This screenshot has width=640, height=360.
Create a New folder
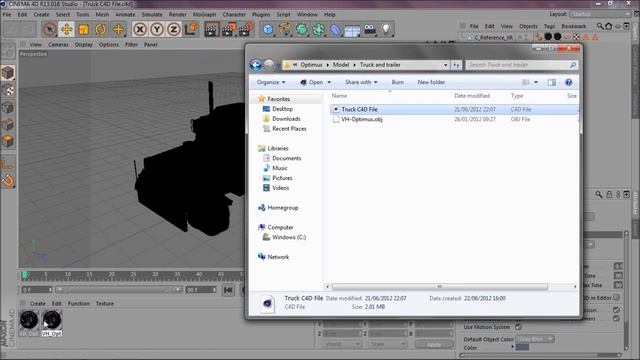[431, 82]
